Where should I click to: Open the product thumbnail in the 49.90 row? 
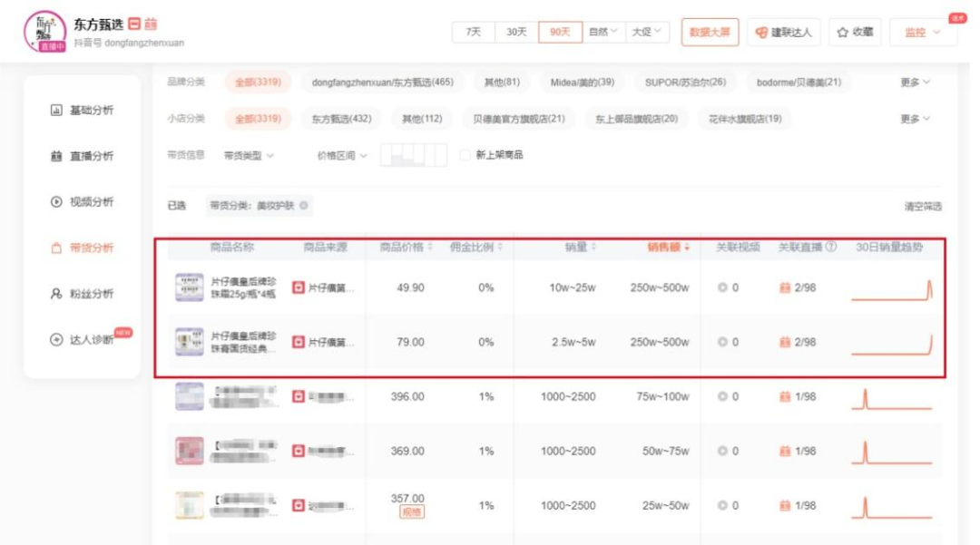[189, 287]
